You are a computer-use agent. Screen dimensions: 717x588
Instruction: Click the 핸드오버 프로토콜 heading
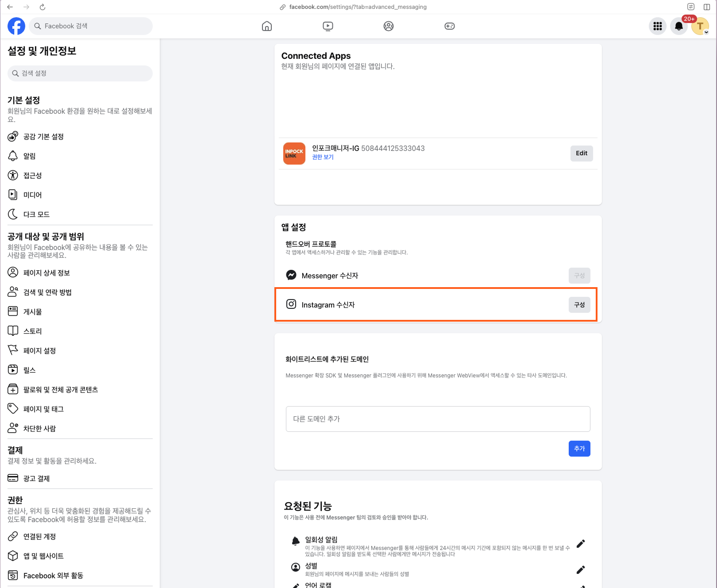pyautogui.click(x=311, y=244)
